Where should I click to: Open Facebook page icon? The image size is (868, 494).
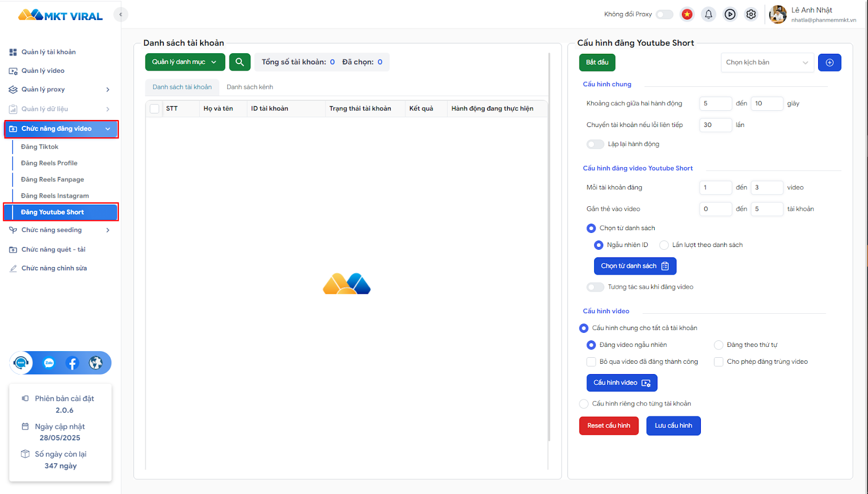pyautogui.click(x=72, y=363)
